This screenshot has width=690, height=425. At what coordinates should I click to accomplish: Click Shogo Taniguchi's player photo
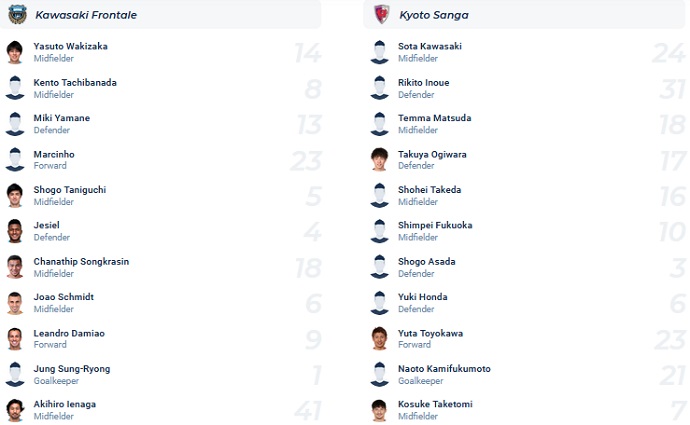coord(15,196)
